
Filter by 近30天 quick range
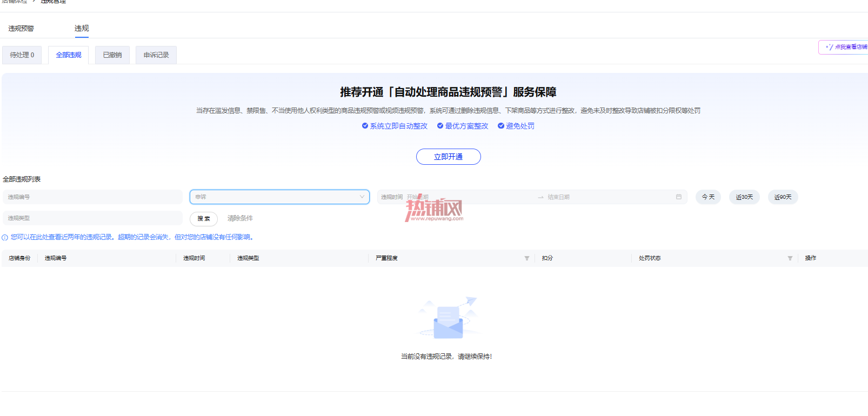coord(744,197)
